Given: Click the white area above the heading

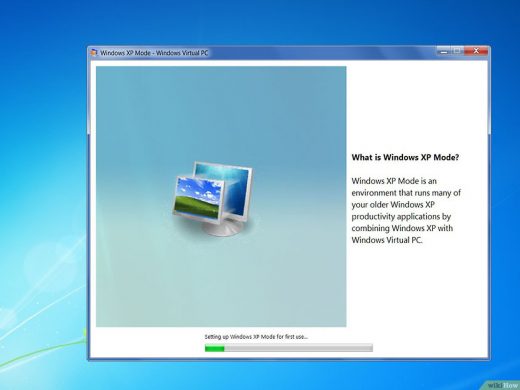Looking at the screenshot, I should 417,107.
